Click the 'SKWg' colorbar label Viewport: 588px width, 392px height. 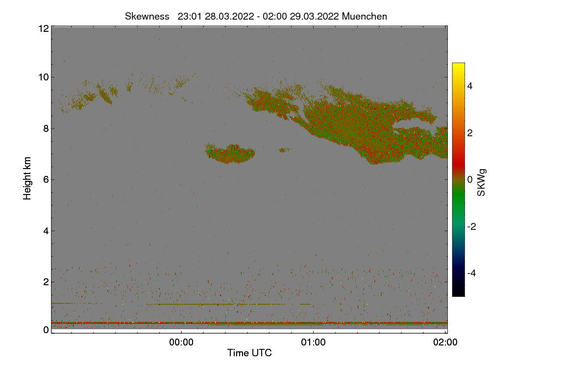[482, 183]
